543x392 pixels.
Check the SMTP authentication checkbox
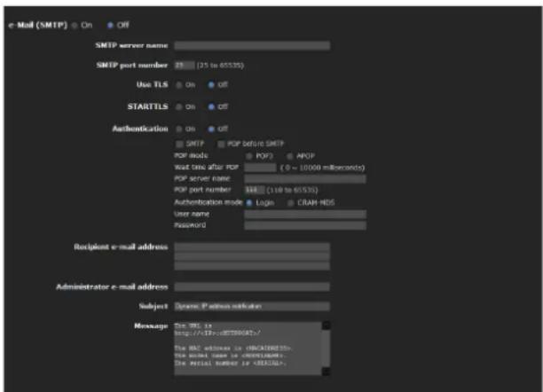pyautogui.click(x=179, y=144)
